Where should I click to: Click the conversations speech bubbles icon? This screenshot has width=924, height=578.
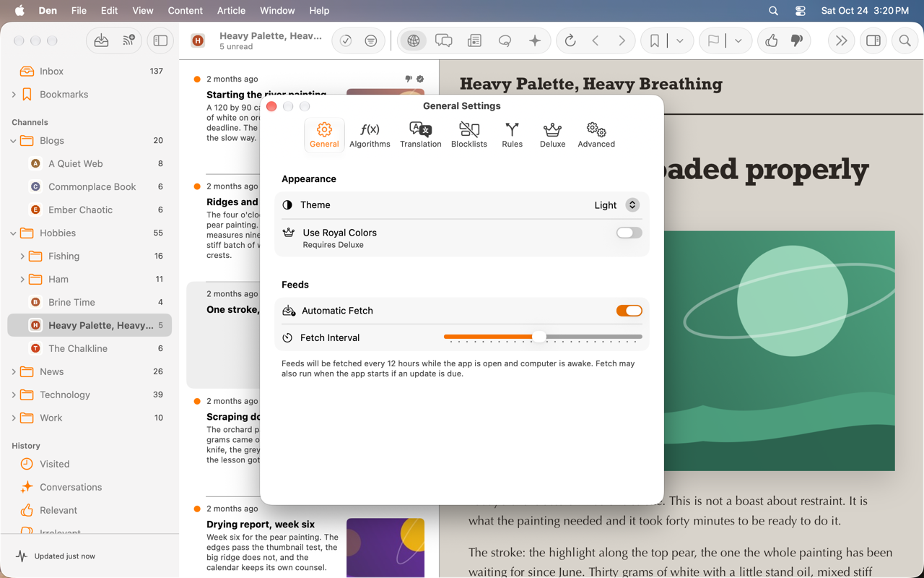pos(444,41)
